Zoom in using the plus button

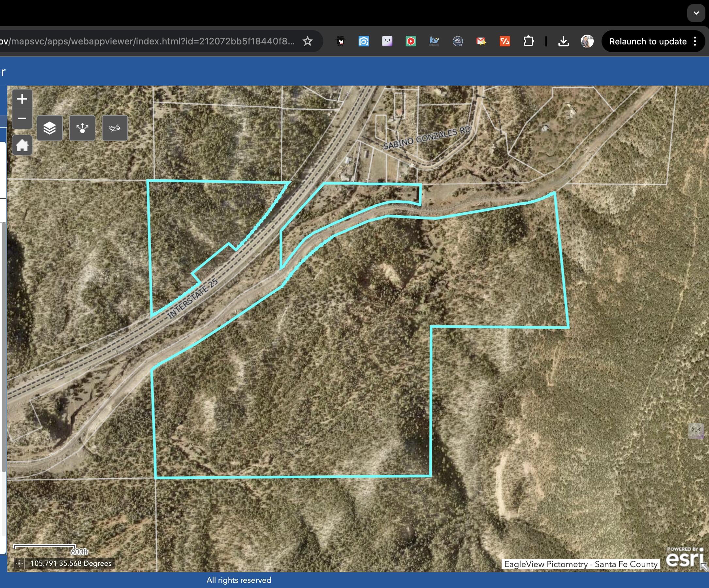(x=22, y=99)
